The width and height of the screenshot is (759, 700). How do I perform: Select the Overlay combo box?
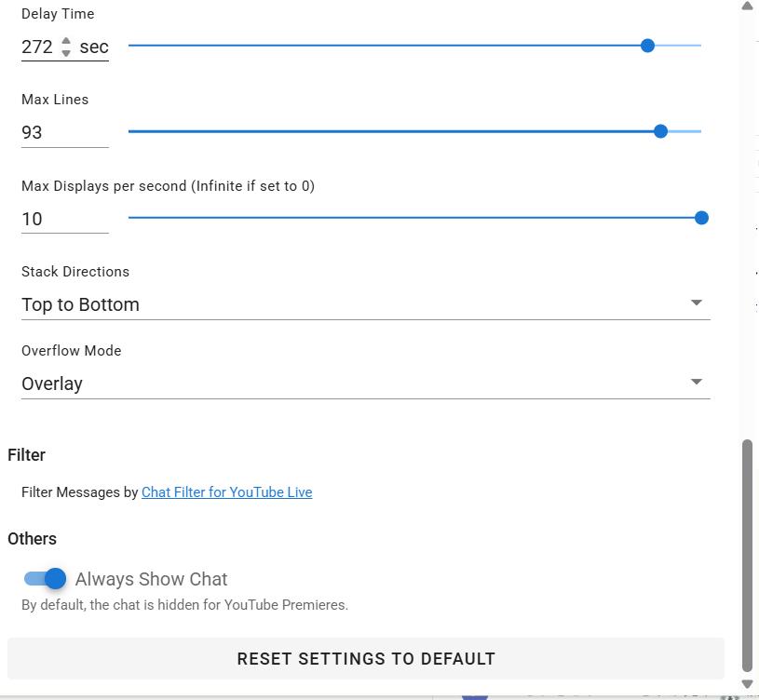click(x=365, y=384)
